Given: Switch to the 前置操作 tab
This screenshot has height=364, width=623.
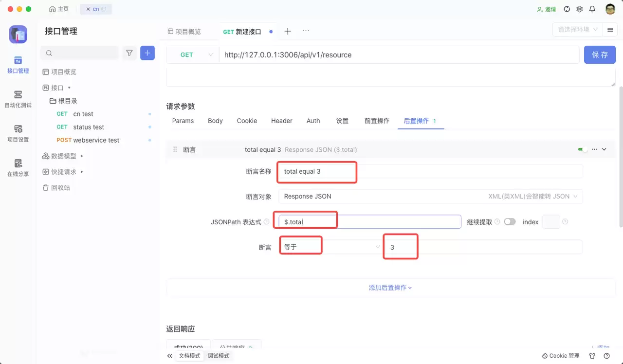Looking at the screenshot, I should 377,121.
